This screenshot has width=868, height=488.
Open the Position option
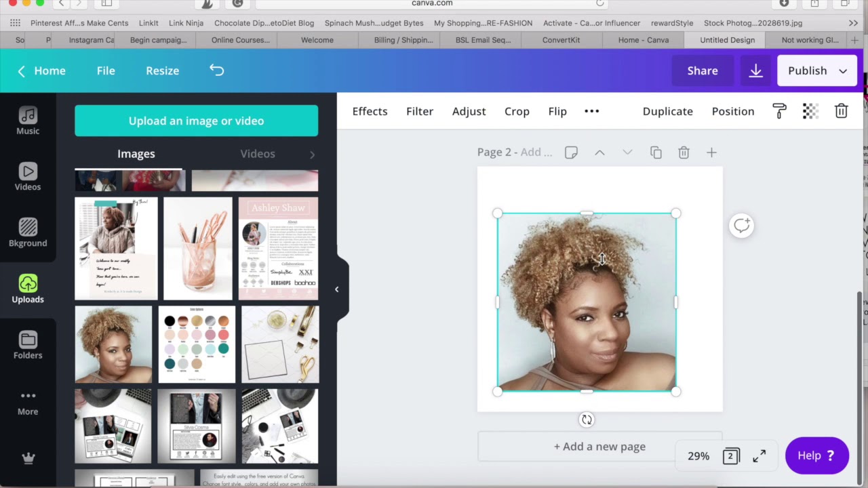733,111
